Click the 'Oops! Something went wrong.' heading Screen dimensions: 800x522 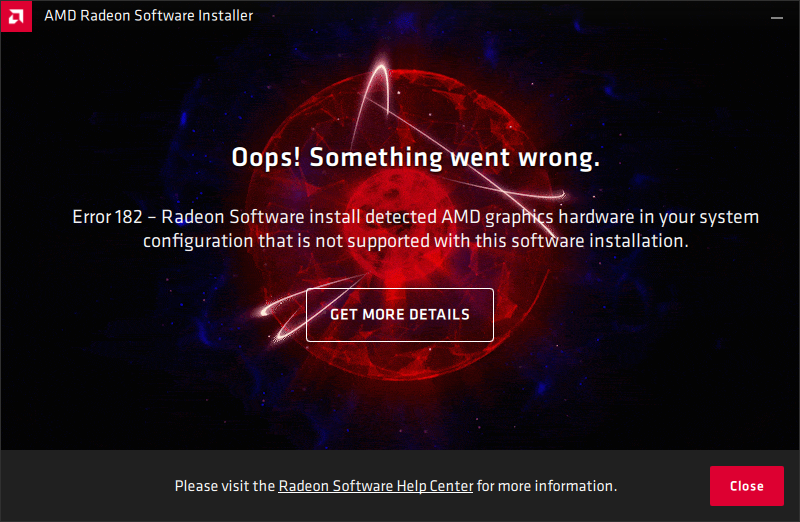pyautogui.click(x=415, y=158)
